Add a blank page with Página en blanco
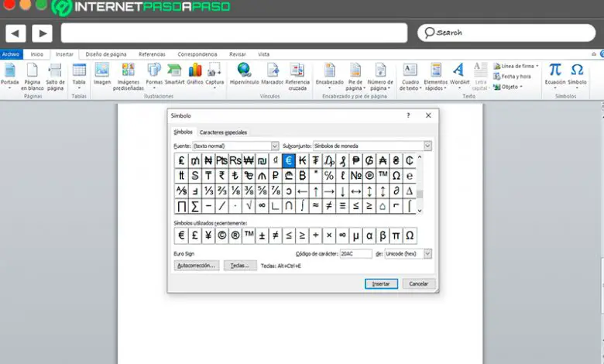This screenshot has width=604, height=364. click(33, 77)
